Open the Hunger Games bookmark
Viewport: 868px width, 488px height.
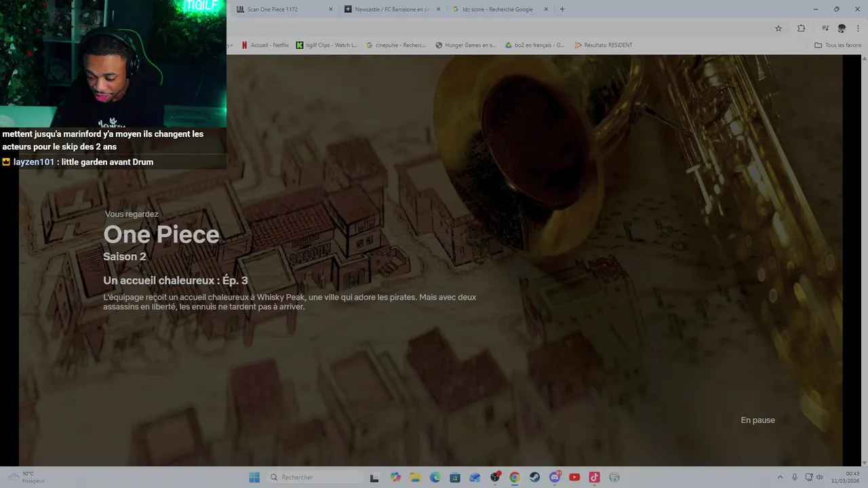pos(466,45)
